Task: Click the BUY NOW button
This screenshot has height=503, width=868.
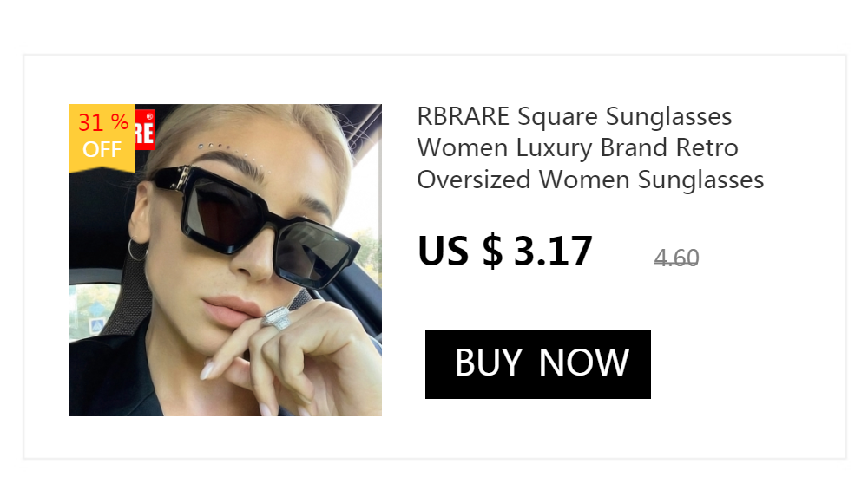Action: point(537,363)
